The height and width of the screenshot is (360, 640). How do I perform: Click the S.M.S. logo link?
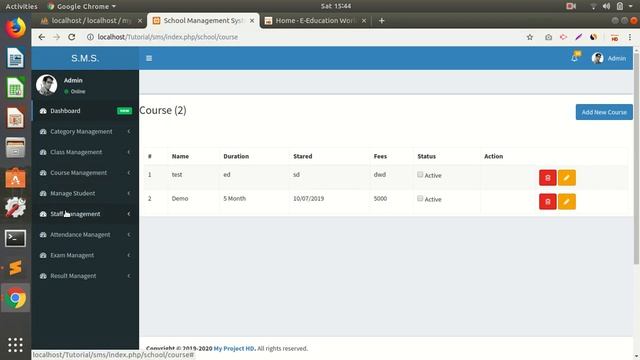coord(85,58)
